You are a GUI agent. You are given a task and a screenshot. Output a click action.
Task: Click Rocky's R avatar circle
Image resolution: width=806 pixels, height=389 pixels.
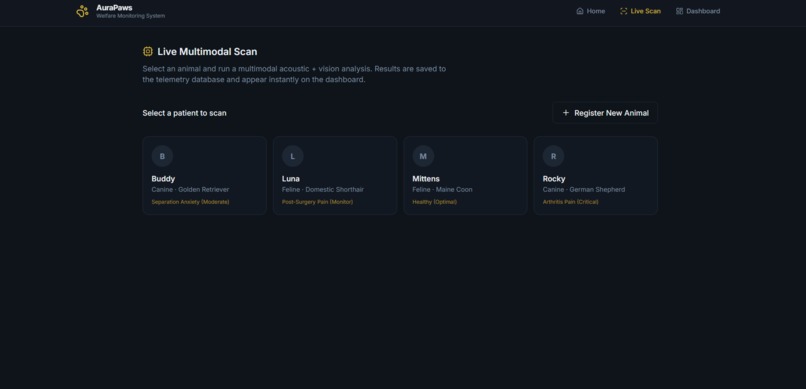coord(554,156)
